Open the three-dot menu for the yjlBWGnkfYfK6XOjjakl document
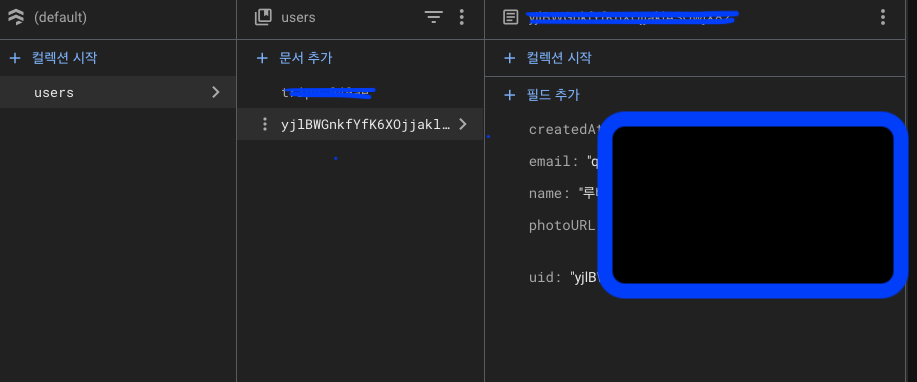Image resolution: width=917 pixels, height=382 pixels. 265,124
